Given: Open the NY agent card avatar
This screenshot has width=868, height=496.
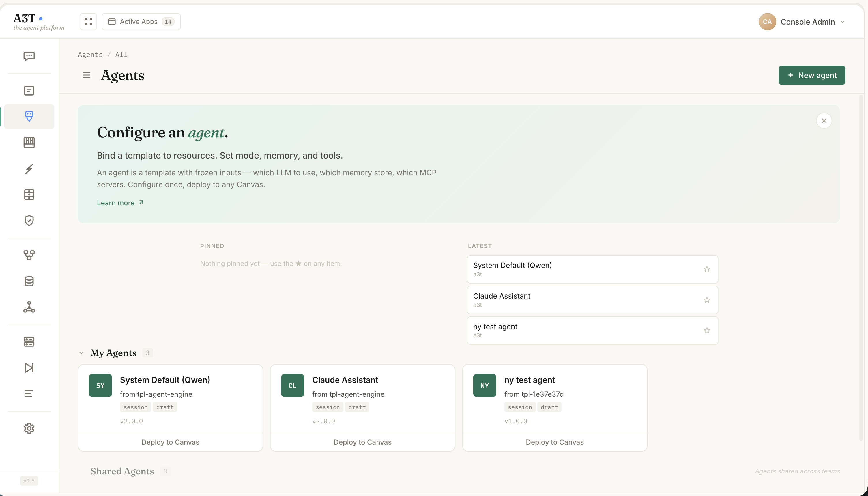Looking at the screenshot, I should pyautogui.click(x=485, y=385).
